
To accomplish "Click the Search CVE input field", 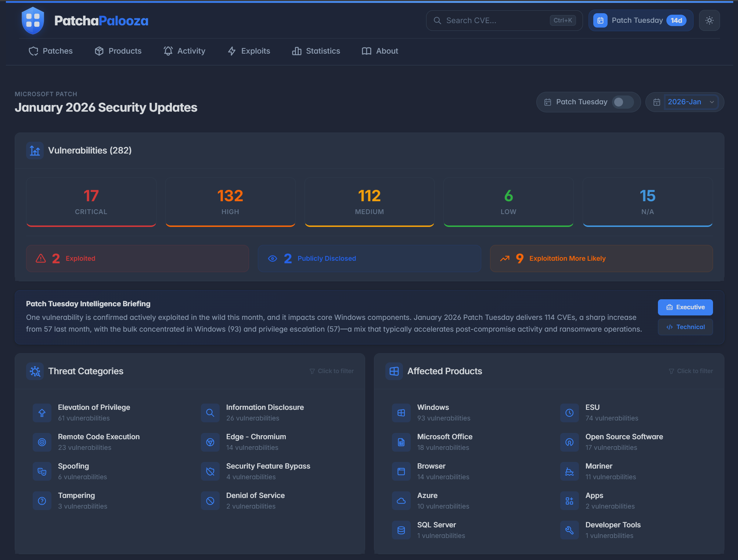I will [504, 21].
